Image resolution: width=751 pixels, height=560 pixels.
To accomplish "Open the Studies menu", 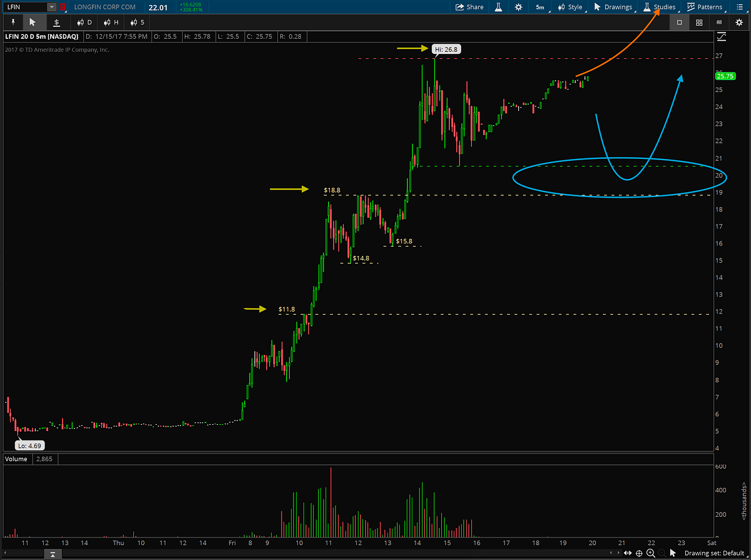I will click(x=659, y=6).
